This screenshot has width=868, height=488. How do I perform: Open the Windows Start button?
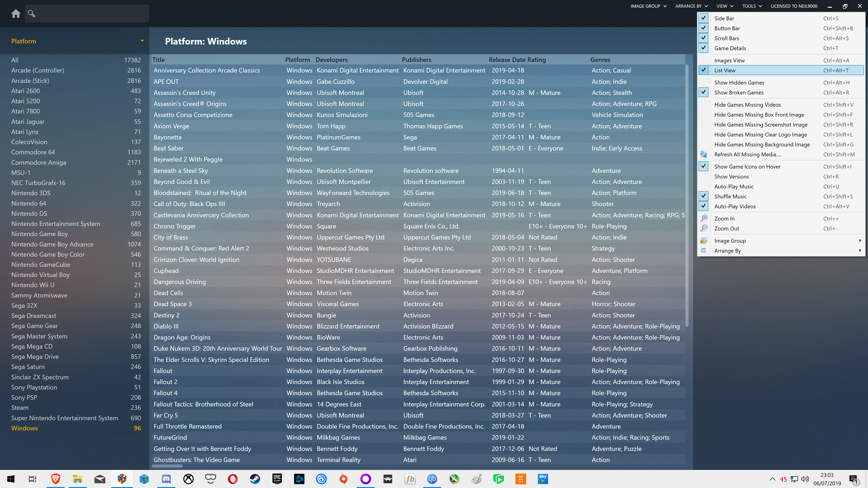pos(11,479)
